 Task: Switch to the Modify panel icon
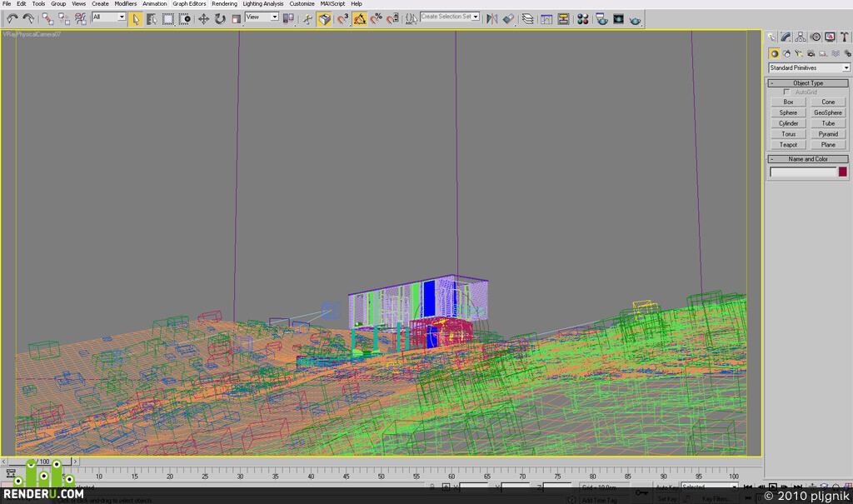click(x=786, y=37)
